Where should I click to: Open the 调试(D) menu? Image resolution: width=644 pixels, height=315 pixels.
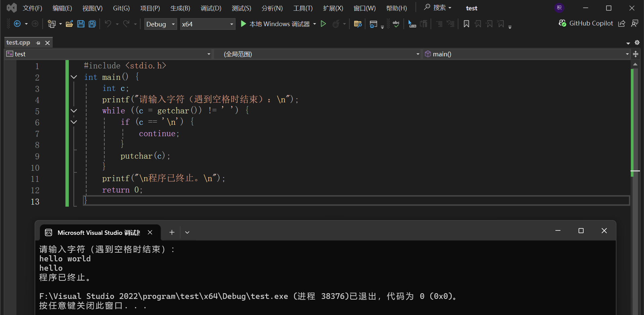pos(211,8)
